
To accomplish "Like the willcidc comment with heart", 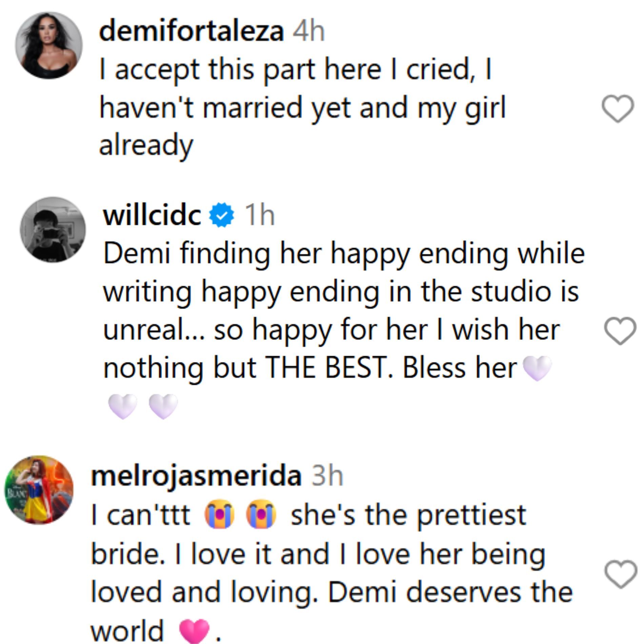I will 620,330.
